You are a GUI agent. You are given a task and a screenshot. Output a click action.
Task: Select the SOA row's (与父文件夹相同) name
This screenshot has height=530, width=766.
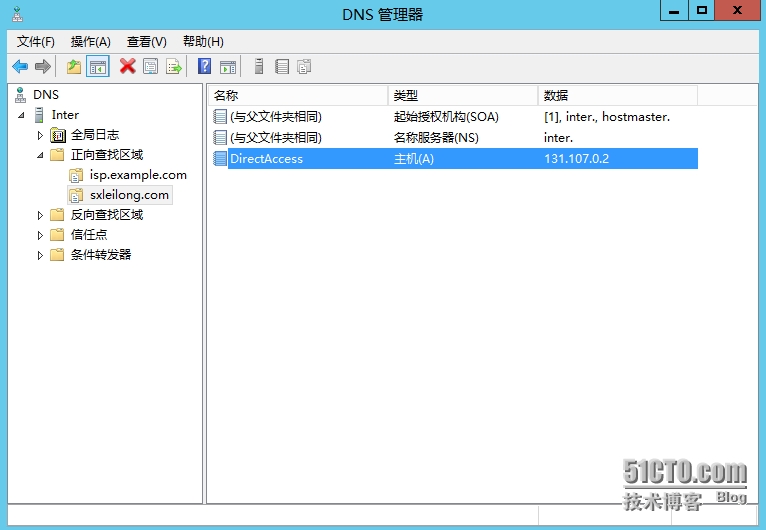(x=276, y=117)
